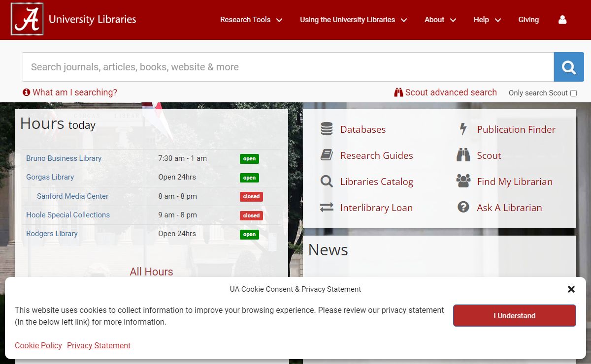Open Scout advanced search
This screenshot has height=364, width=591.
(445, 92)
